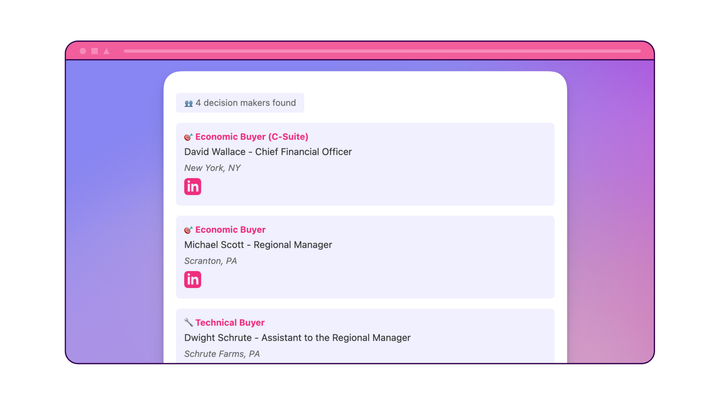Select "Dwight Schrute - Assistant to the Regional Manager" text
The width and height of the screenshot is (720, 405).
[x=297, y=338]
